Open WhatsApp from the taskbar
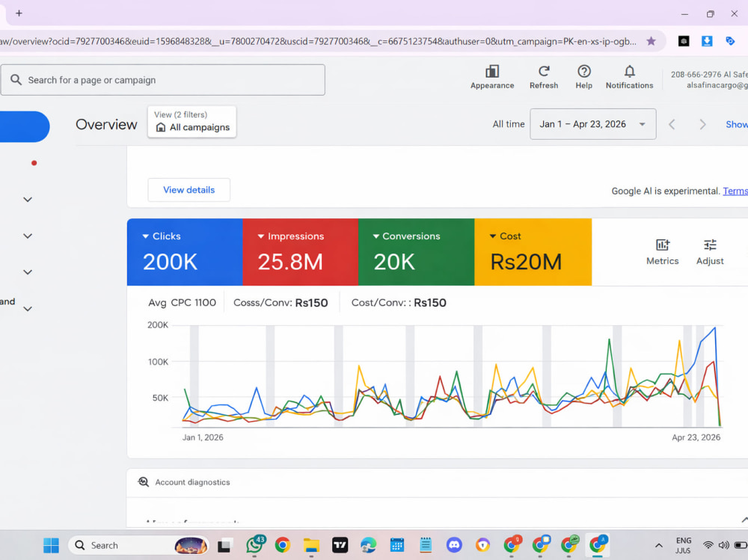The image size is (748, 560). tap(255, 545)
